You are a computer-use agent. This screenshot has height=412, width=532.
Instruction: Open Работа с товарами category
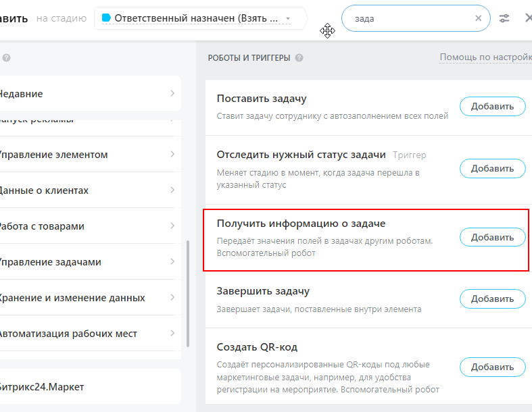pos(88,226)
